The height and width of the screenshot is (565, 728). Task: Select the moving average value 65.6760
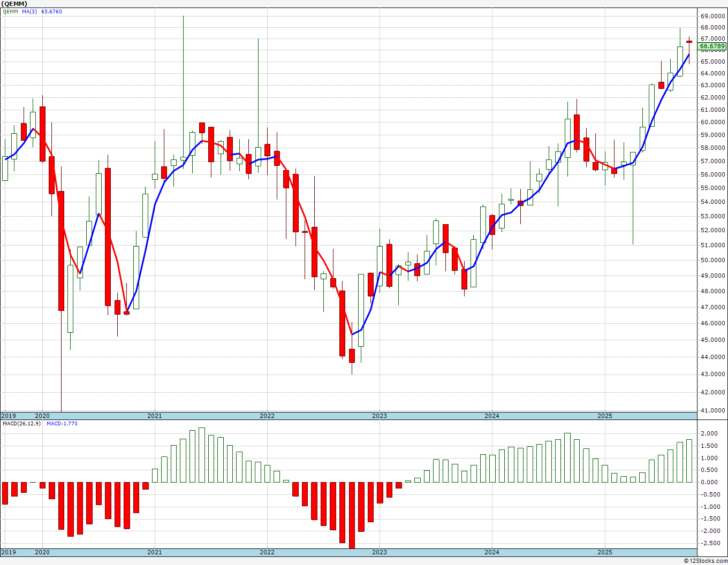[51, 11]
